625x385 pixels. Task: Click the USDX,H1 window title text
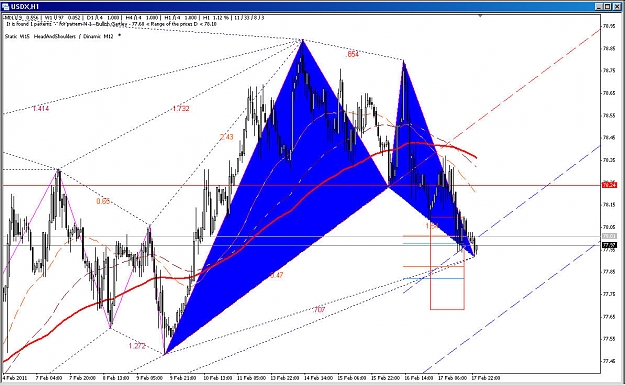point(25,7)
